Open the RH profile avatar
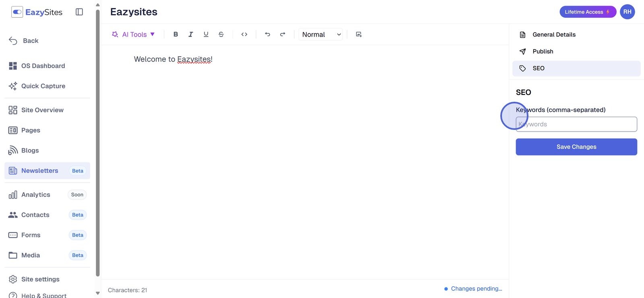 627,12
